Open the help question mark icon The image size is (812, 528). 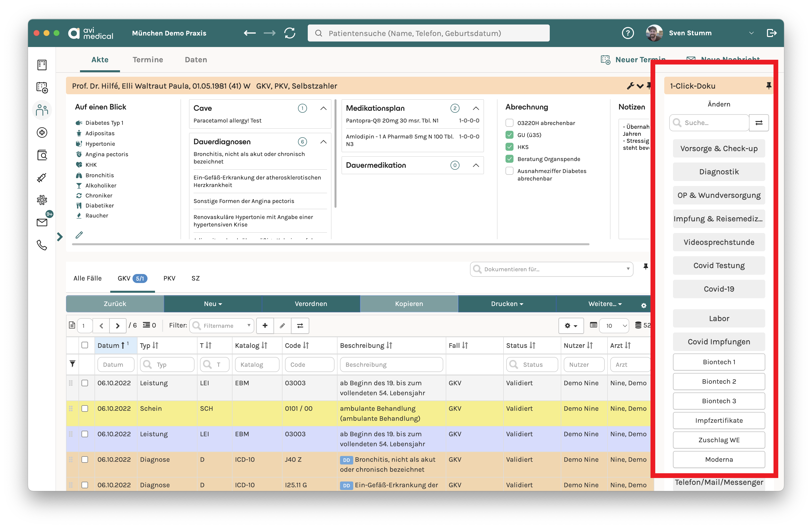point(628,33)
